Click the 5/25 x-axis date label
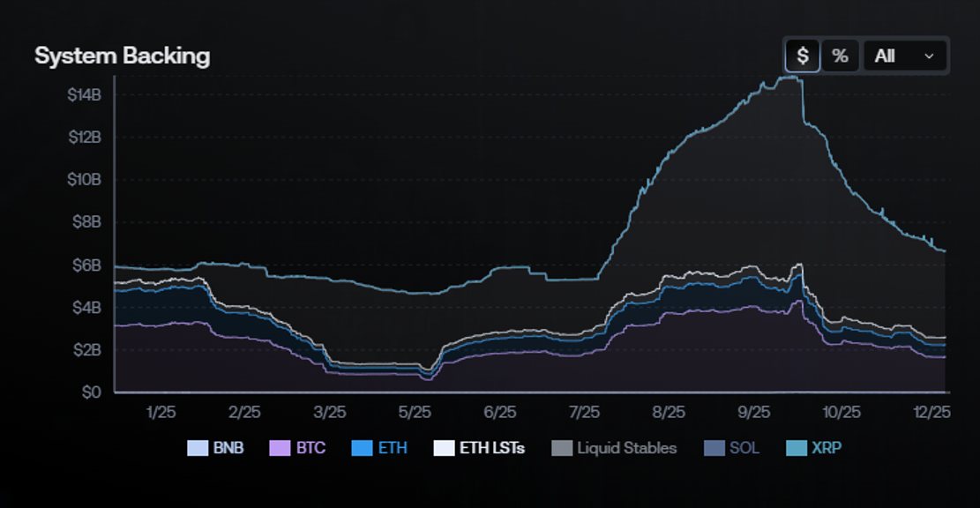Screen dimensions: 980x508 point(415,413)
